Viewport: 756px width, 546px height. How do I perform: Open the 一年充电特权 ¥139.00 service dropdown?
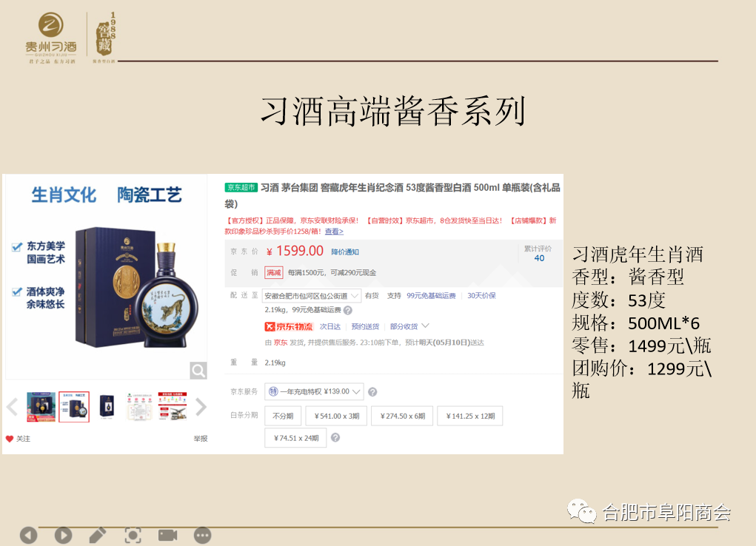pos(314,392)
